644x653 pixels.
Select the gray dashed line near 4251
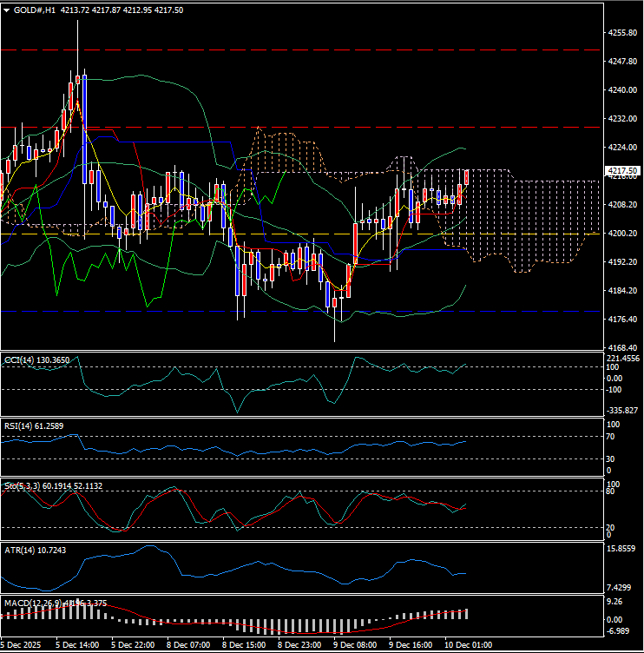pyautogui.click(x=347, y=50)
